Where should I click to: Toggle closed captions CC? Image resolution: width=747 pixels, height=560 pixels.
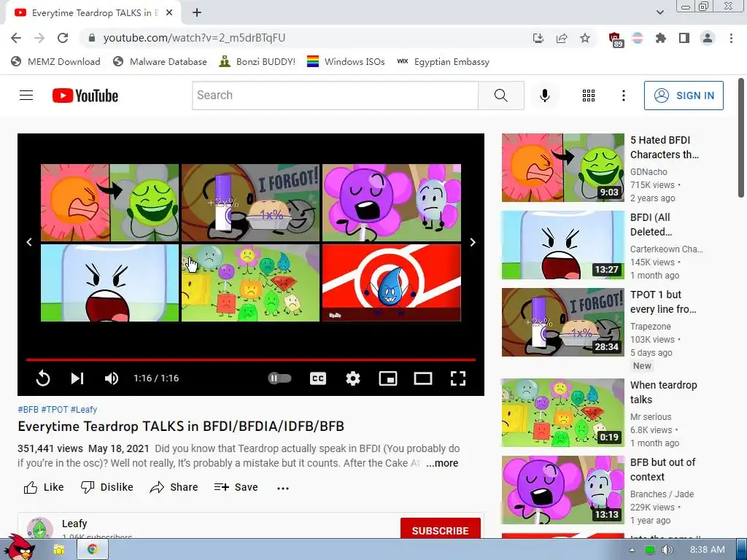318,378
